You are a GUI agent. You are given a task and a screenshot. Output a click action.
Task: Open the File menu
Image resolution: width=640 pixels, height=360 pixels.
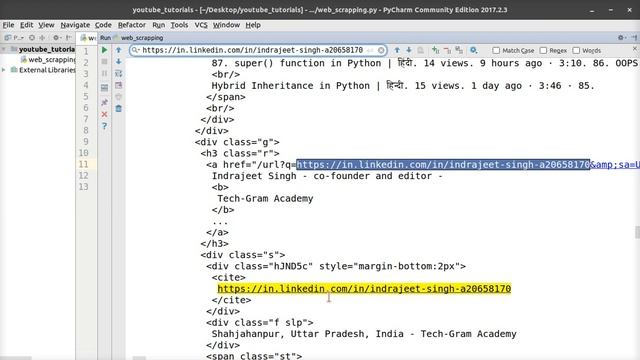click(x=8, y=25)
